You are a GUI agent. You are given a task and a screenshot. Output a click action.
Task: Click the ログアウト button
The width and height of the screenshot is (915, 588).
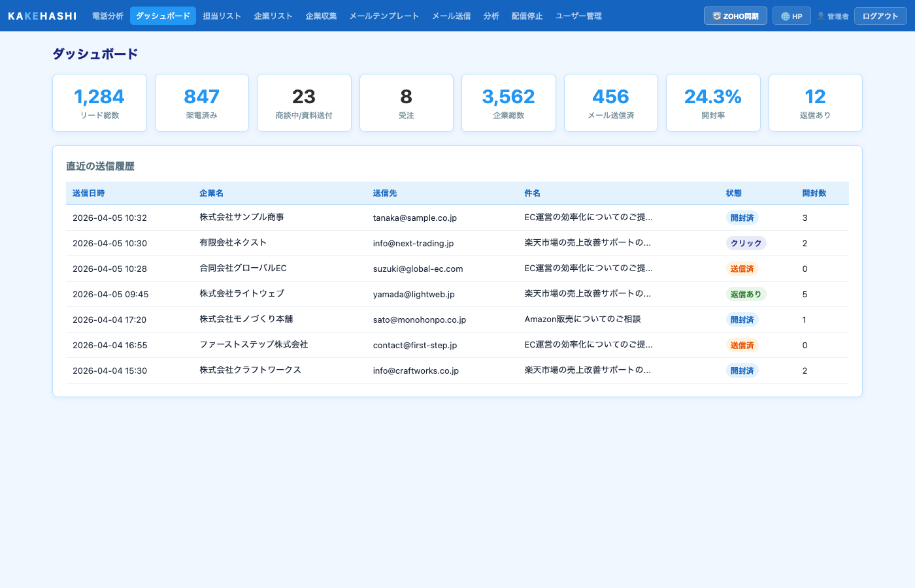880,16
